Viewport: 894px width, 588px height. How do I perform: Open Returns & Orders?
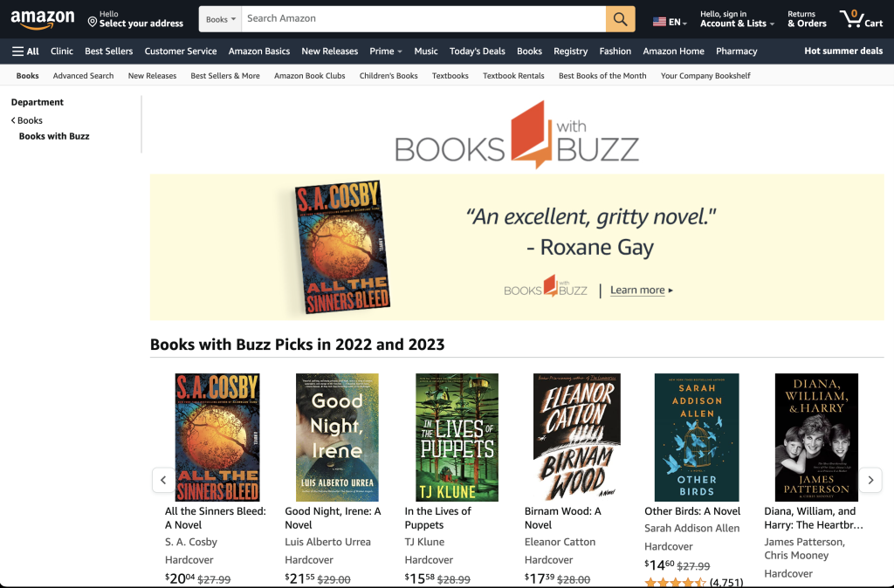tap(807, 19)
